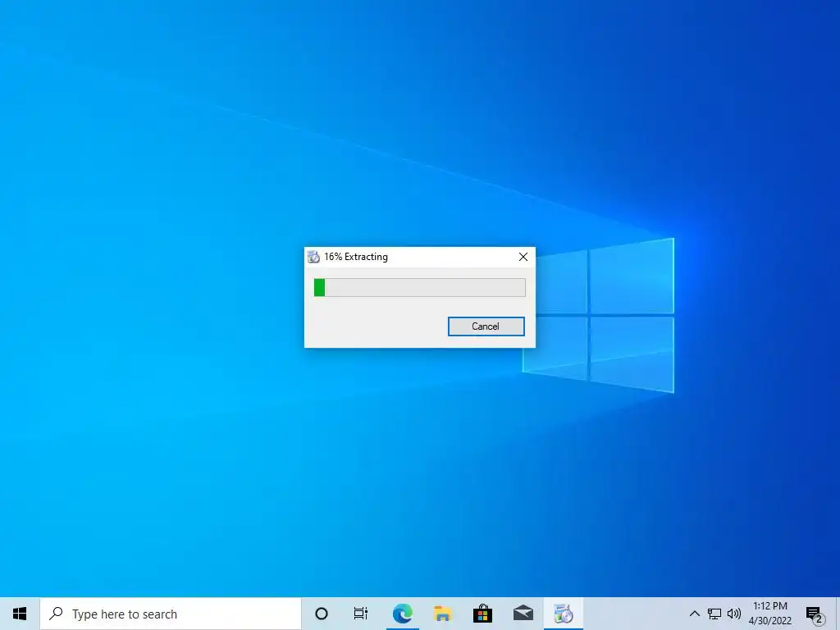Click the search magnifier icon in taskbar
This screenshot has width=840, height=630.
(56, 614)
